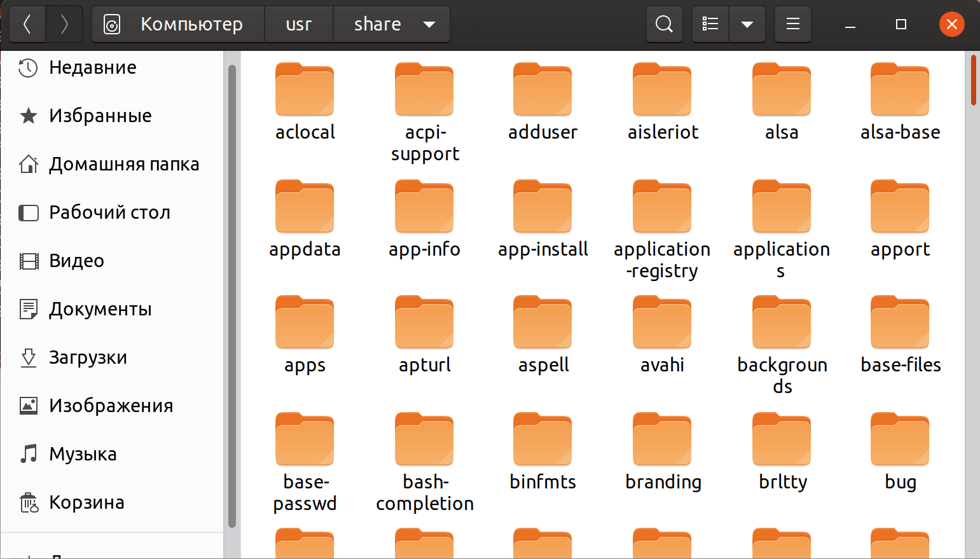Select the base-files folder icon

click(x=900, y=322)
